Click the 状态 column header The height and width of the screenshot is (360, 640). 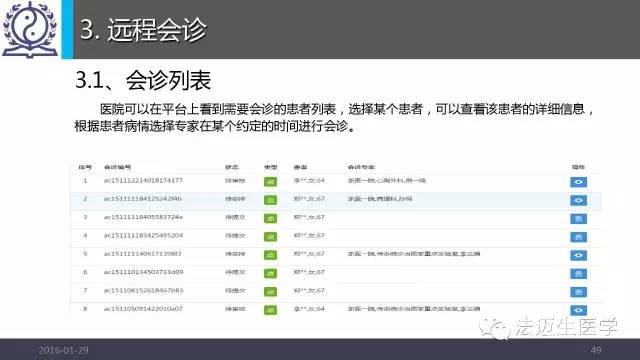point(232,167)
